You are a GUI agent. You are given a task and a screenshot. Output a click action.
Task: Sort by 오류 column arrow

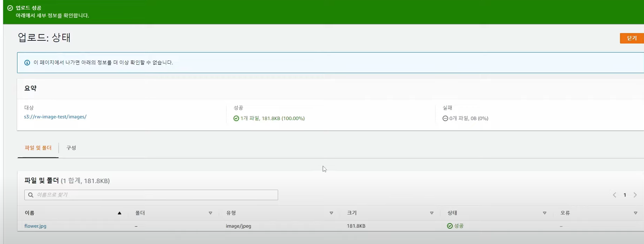(636, 213)
